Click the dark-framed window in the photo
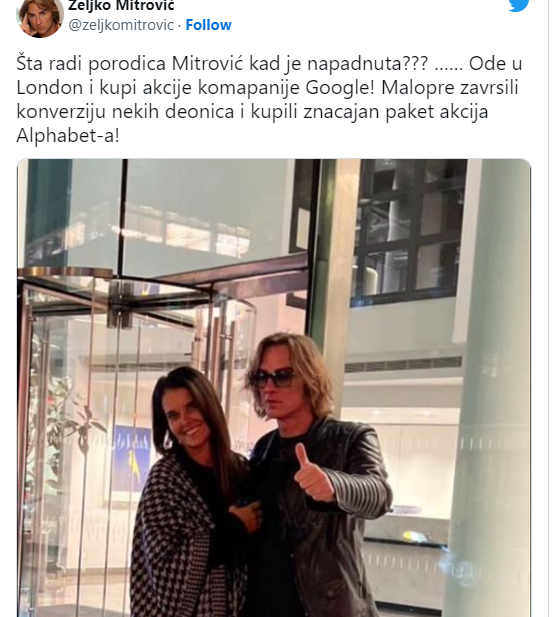Image resolution: width=553 pixels, height=617 pixels. click(x=409, y=232)
